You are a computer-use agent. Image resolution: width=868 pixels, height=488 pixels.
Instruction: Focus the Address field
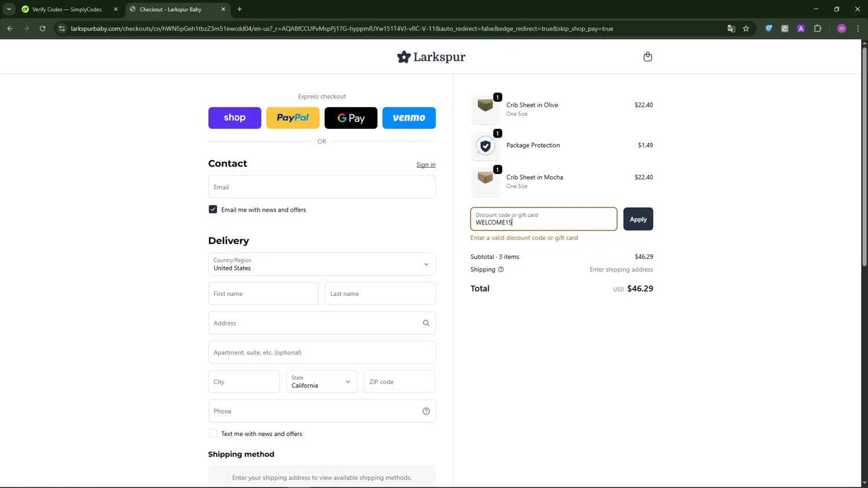[322, 323]
